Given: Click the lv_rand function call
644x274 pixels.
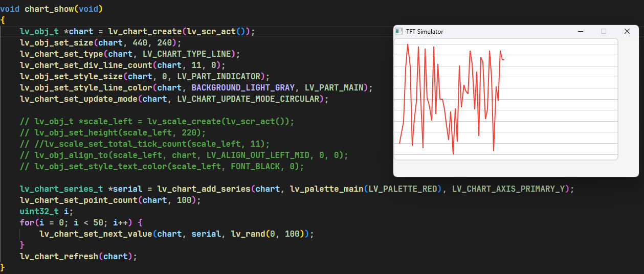Looking at the screenshot, I should (248, 234).
